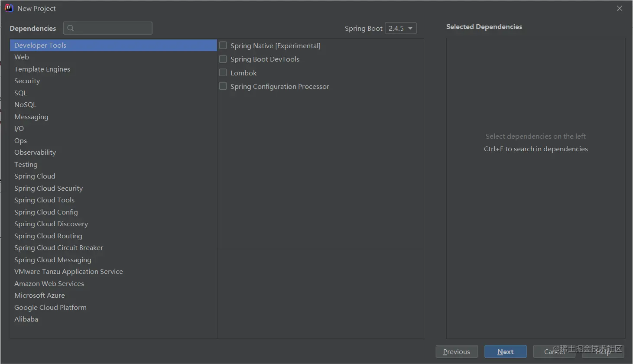
Task: Select the Alibaba category
Action: point(114,319)
